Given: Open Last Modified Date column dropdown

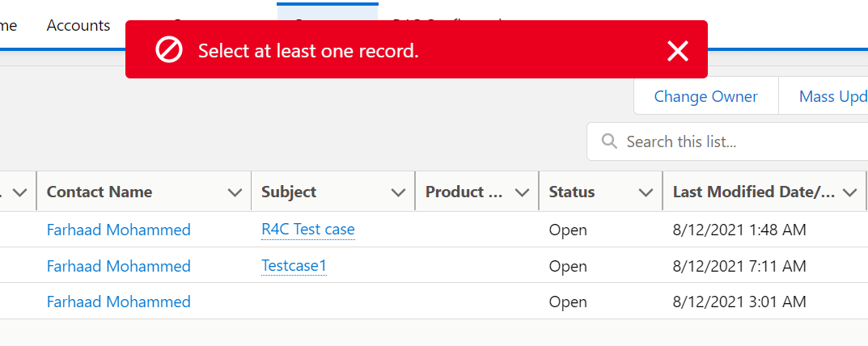Looking at the screenshot, I should 849,192.
